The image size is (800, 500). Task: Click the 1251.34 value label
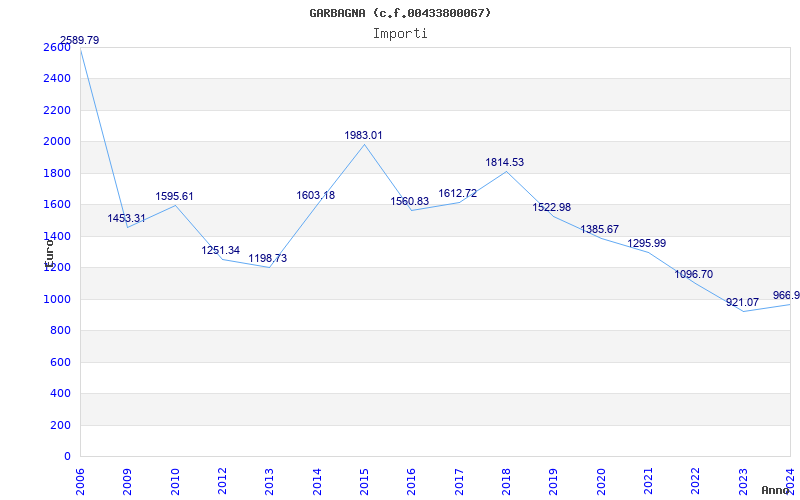pos(220,251)
